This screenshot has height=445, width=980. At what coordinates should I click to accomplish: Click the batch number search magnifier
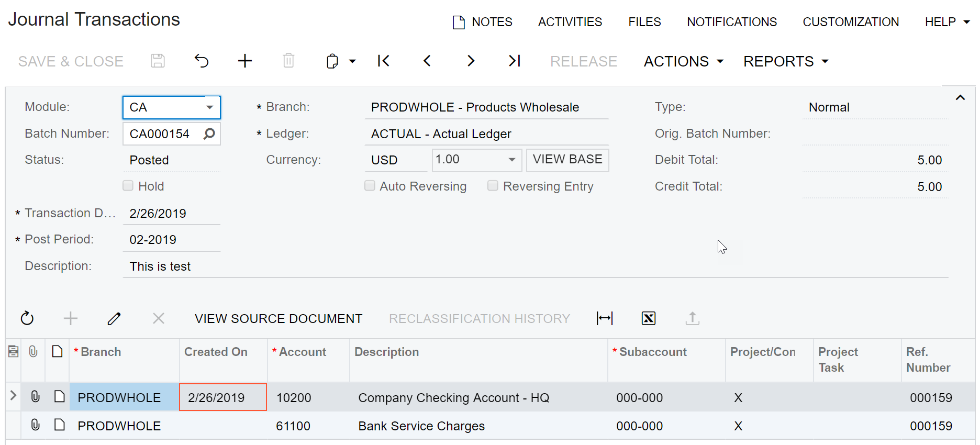pyautogui.click(x=209, y=134)
